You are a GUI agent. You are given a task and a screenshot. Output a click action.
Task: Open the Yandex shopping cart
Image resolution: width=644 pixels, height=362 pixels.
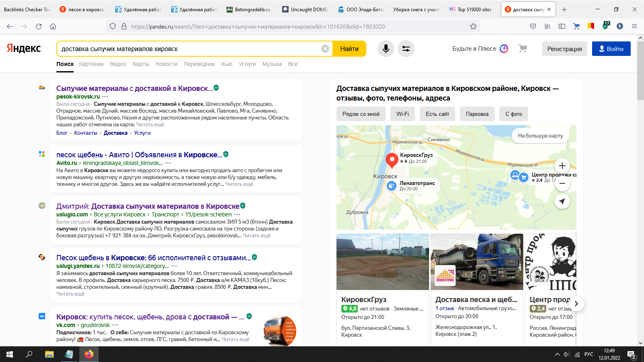pyautogui.click(x=522, y=48)
